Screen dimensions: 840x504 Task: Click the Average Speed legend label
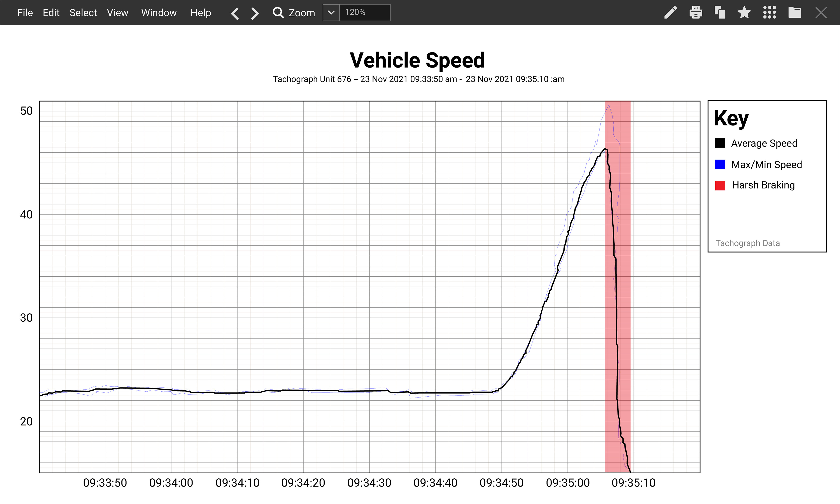click(764, 143)
